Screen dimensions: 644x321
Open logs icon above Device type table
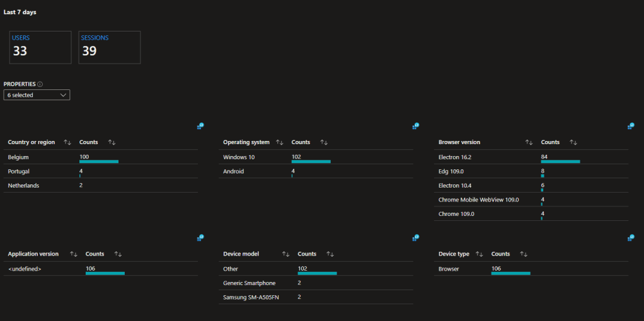coord(631,238)
